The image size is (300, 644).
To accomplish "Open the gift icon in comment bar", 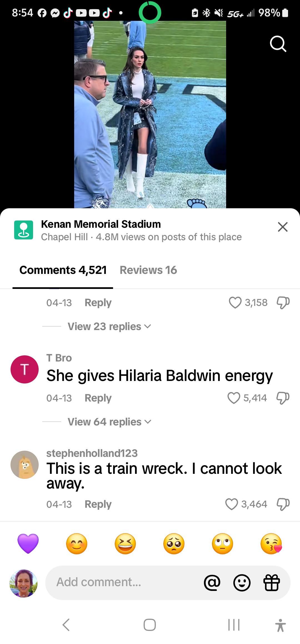I will 271,583.
